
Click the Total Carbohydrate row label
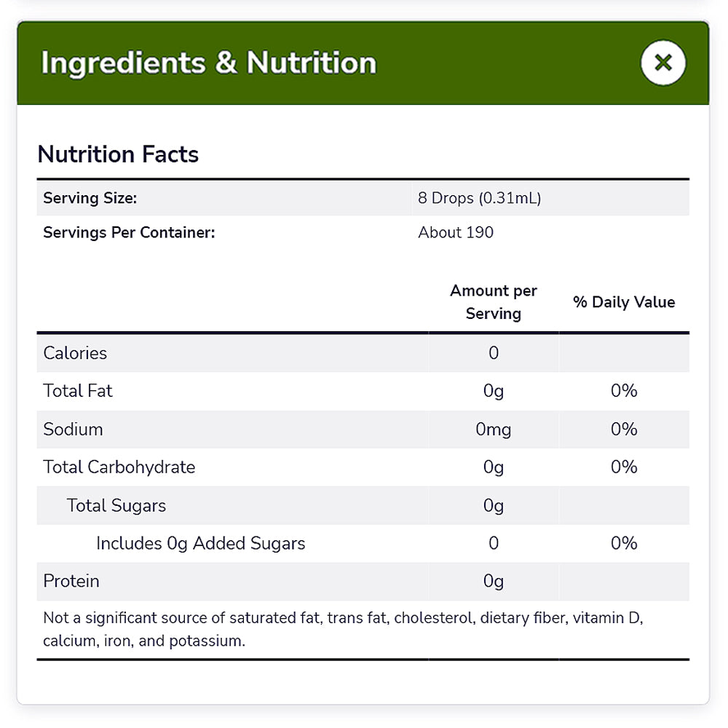pyautogui.click(x=119, y=467)
